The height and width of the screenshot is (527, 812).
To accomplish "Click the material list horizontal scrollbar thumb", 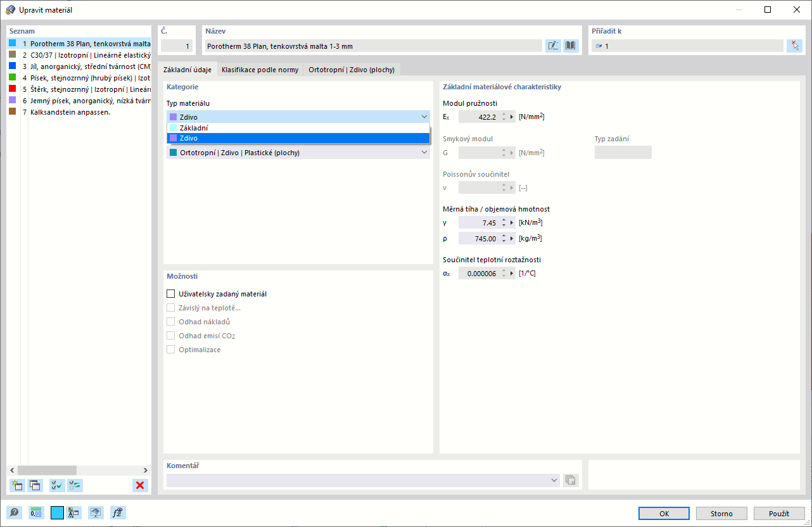I will [47, 470].
